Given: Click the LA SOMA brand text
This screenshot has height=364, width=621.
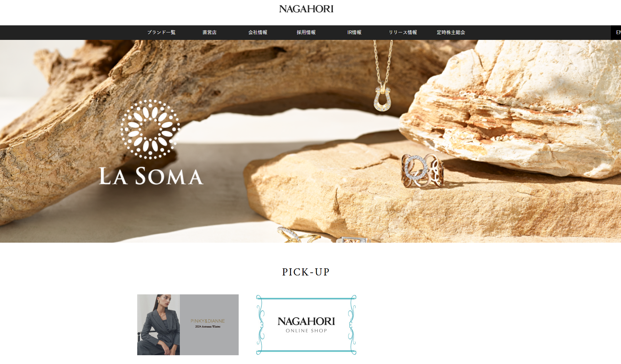Looking at the screenshot, I should (x=151, y=176).
